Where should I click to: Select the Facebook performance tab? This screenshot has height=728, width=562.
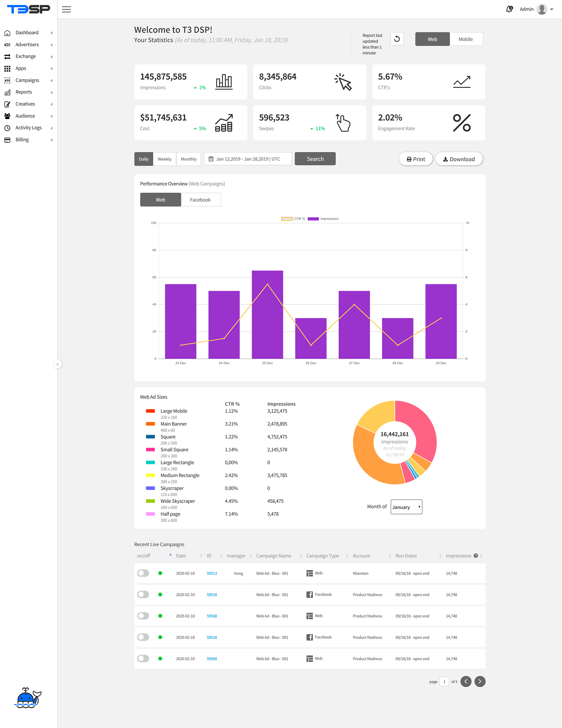click(x=200, y=200)
